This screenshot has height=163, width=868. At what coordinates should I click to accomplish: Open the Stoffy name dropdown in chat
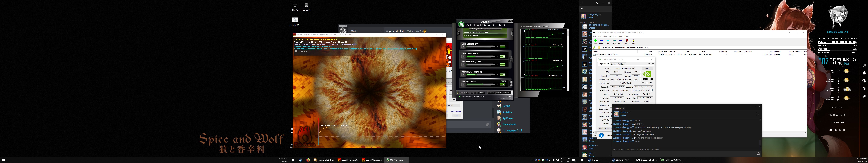(x=629, y=112)
